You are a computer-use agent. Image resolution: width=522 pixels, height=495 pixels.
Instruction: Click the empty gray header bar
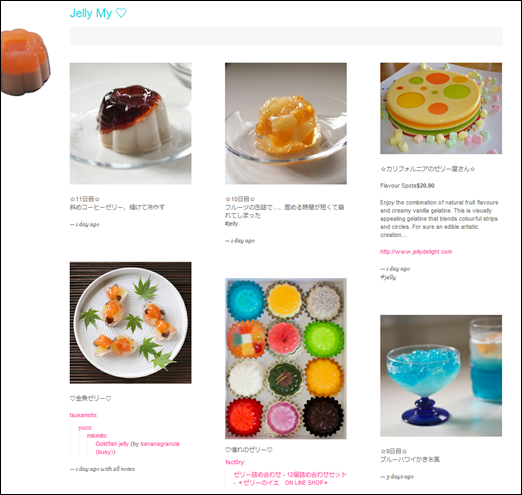[x=286, y=36]
